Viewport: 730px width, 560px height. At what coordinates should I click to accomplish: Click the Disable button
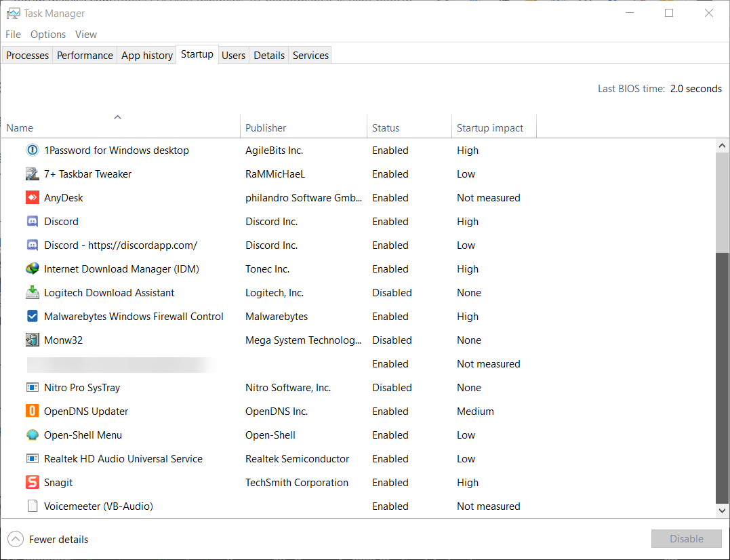click(x=686, y=539)
